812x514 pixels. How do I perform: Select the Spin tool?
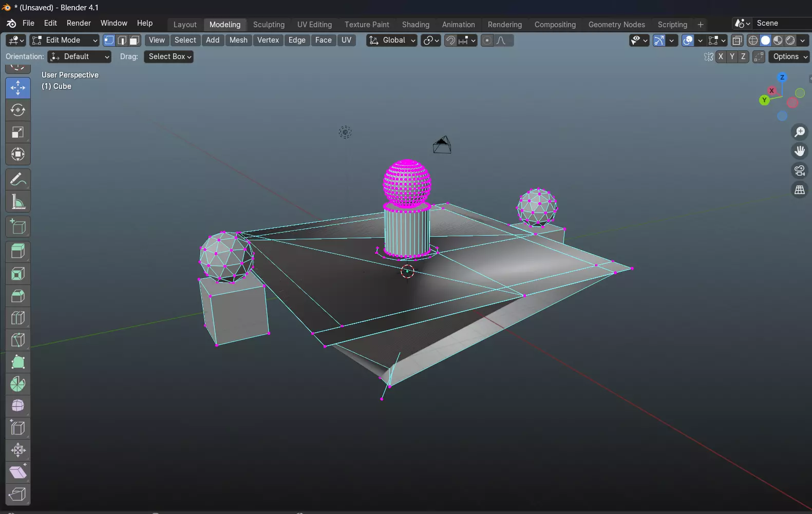18,384
